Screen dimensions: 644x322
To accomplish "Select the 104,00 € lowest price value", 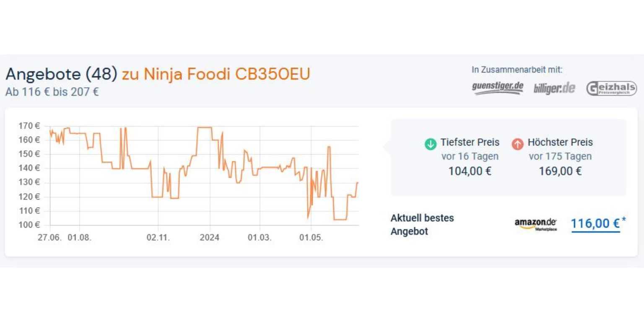I will [470, 171].
